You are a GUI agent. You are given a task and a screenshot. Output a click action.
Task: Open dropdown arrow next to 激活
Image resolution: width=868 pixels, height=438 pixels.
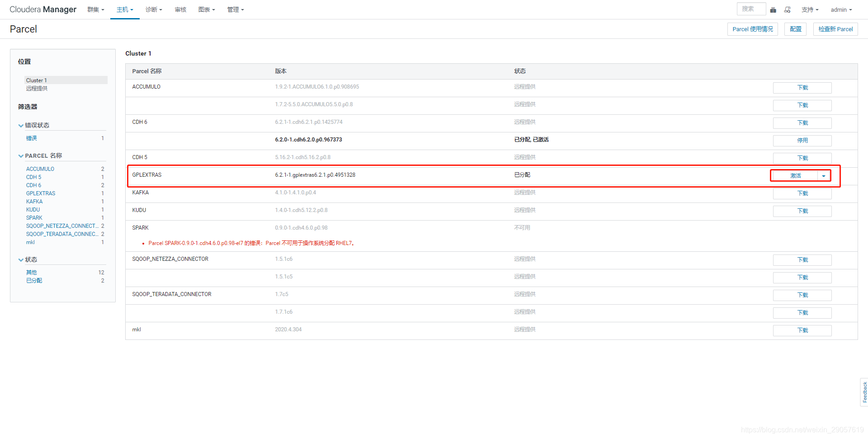824,176
